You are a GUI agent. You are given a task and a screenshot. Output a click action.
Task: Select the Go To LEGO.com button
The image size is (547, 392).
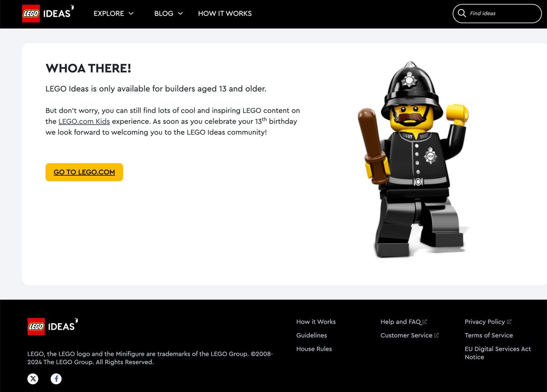coord(84,172)
